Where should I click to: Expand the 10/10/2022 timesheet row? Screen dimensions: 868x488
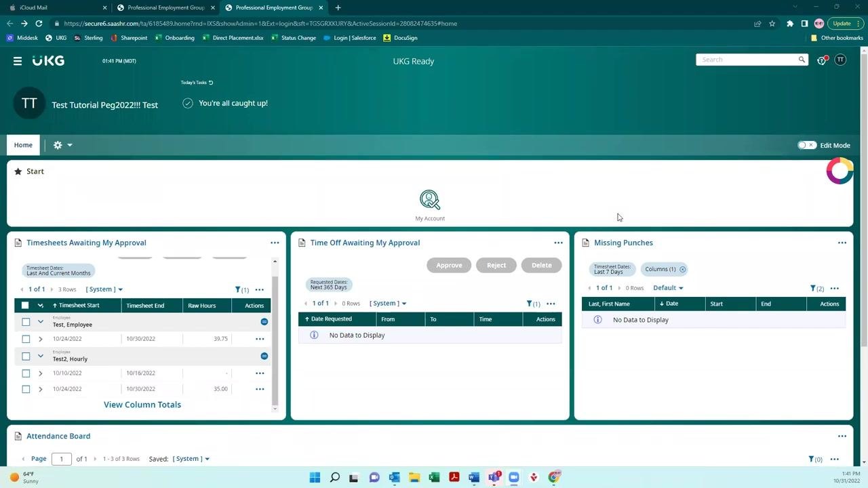(40, 373)
